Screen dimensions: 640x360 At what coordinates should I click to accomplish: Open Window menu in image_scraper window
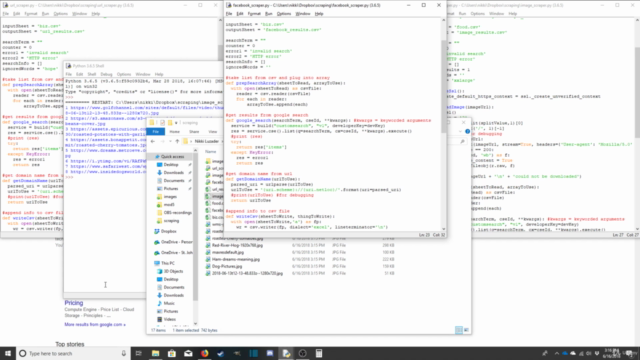pos(496,14)
